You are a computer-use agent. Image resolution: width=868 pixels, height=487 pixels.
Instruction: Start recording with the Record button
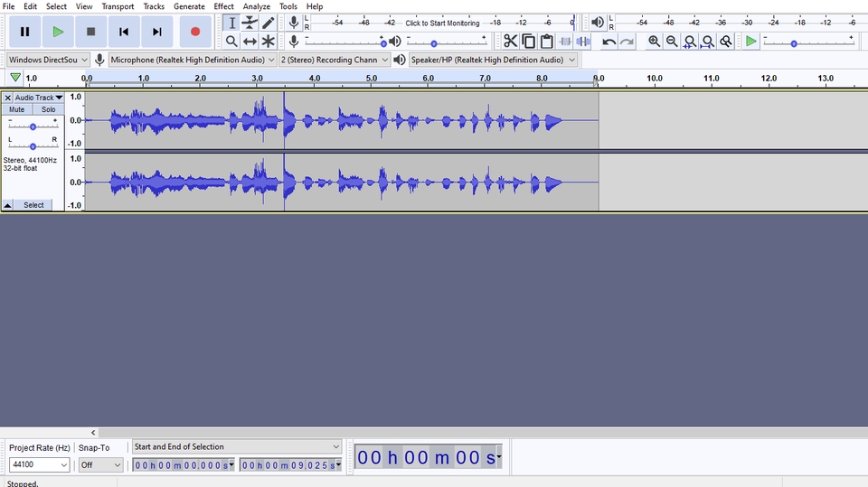[195, 32]
